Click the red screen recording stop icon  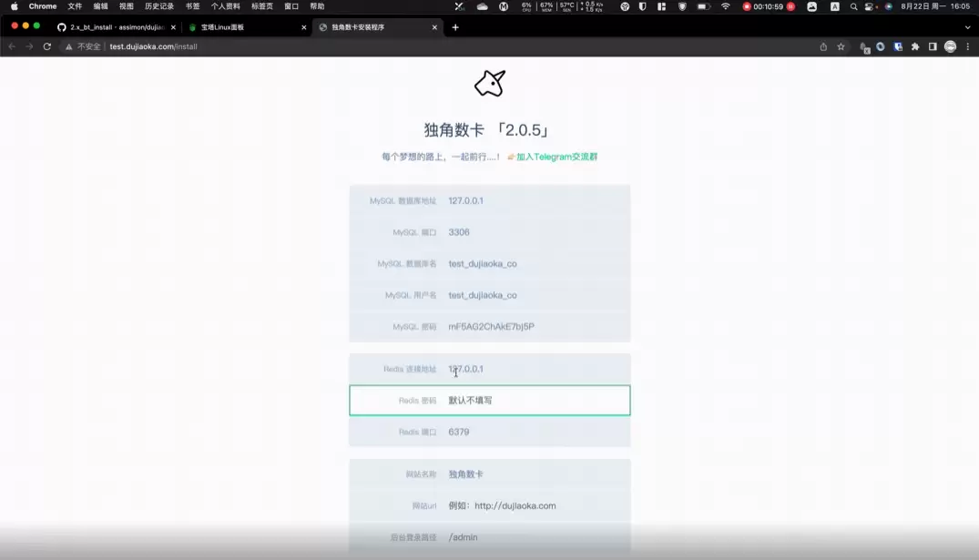click(747, 6)
